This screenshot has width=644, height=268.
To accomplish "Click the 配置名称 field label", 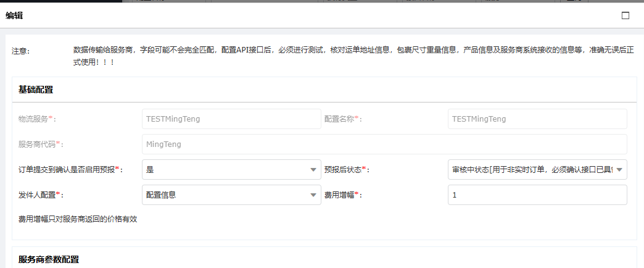I will coord(342,119).
